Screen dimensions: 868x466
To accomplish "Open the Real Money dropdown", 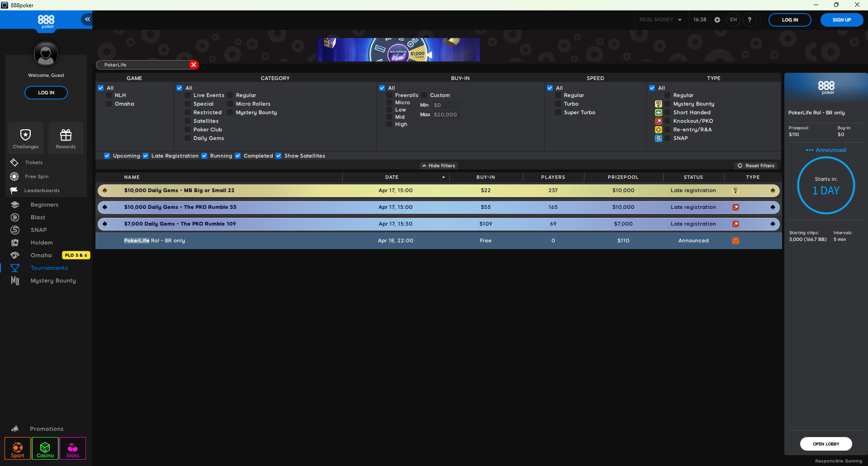I will pos(660,20).
